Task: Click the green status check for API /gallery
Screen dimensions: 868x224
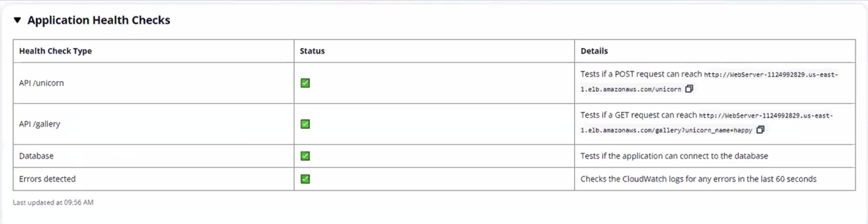Action: tap(305, 124)
